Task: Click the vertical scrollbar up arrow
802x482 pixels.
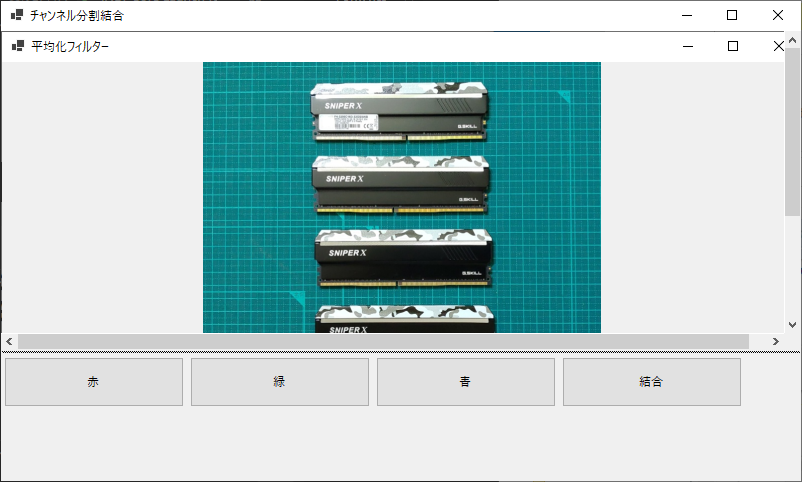Action: [793, 40]
